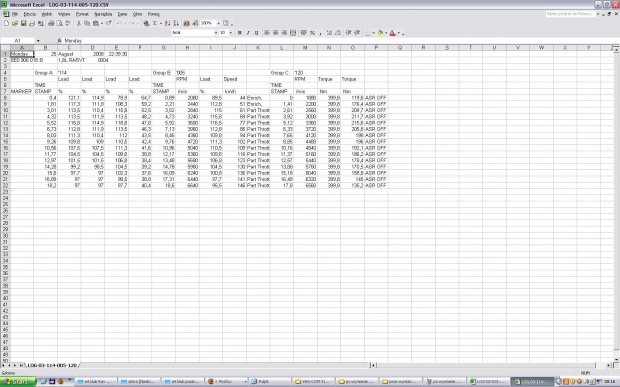Screen dimensions: 620x387
Task: Open the Chart Wizard icon
Action: tap(187, 23)
